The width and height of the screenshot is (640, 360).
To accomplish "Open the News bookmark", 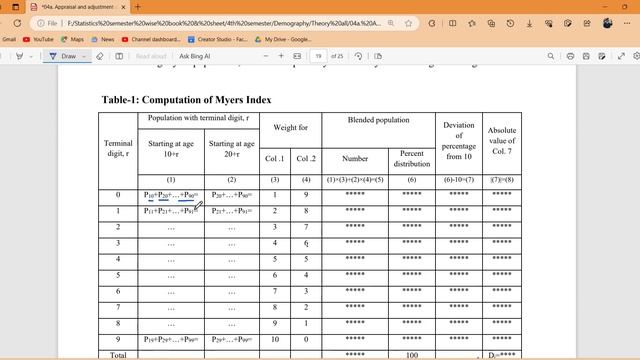I will [103, 39].
